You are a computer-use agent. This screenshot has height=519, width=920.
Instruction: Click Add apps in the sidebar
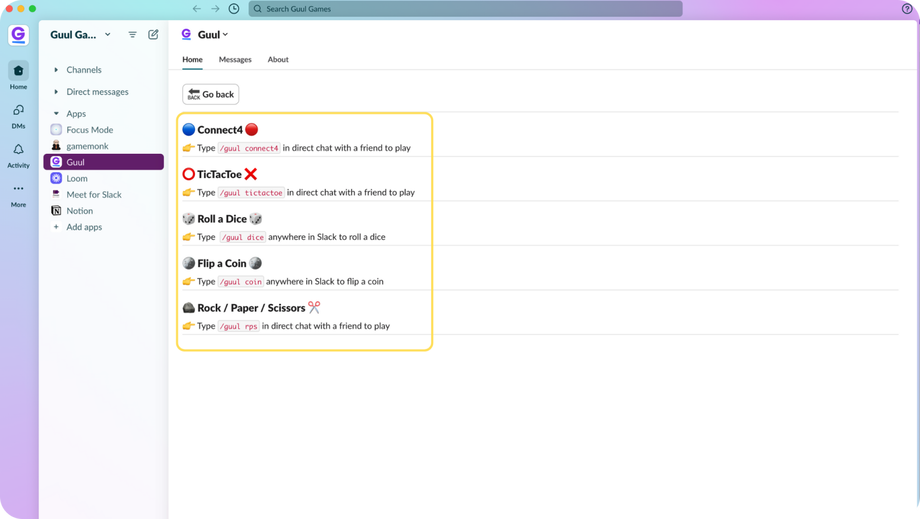pos(84,227)
